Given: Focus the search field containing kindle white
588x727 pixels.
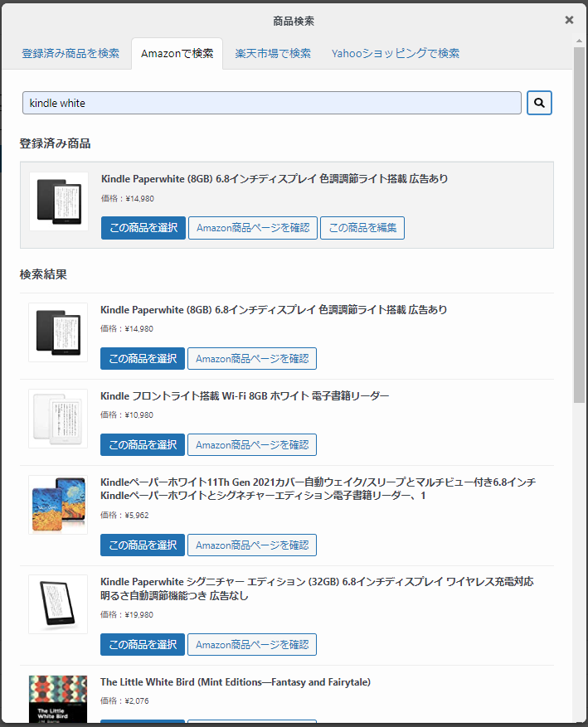Looking at the screenshot, I should [x=272, y=103].
